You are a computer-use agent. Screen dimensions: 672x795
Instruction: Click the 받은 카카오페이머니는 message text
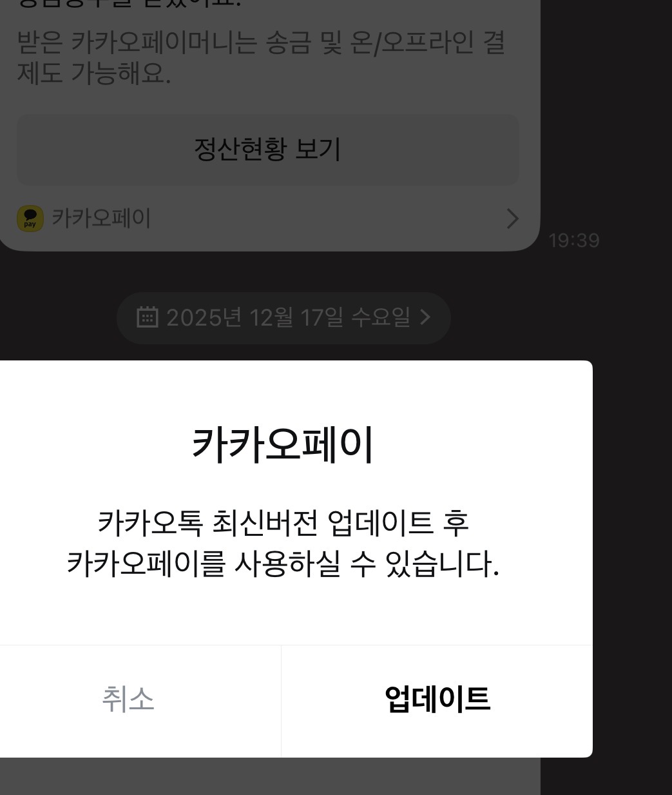pos(260,43)
